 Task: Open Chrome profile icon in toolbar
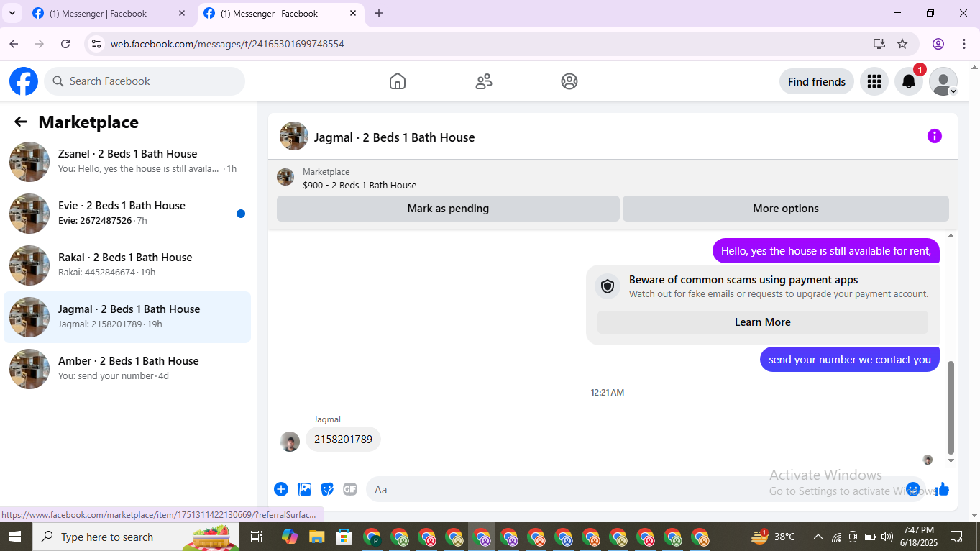pyautogui.click(x=938, y=44)
